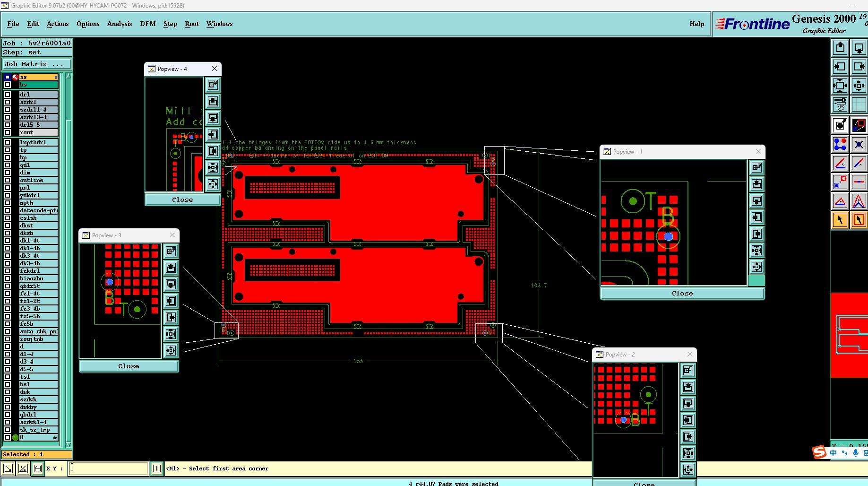
Task: Click the layer list scroll-down arrow
Action: [69, 444]
